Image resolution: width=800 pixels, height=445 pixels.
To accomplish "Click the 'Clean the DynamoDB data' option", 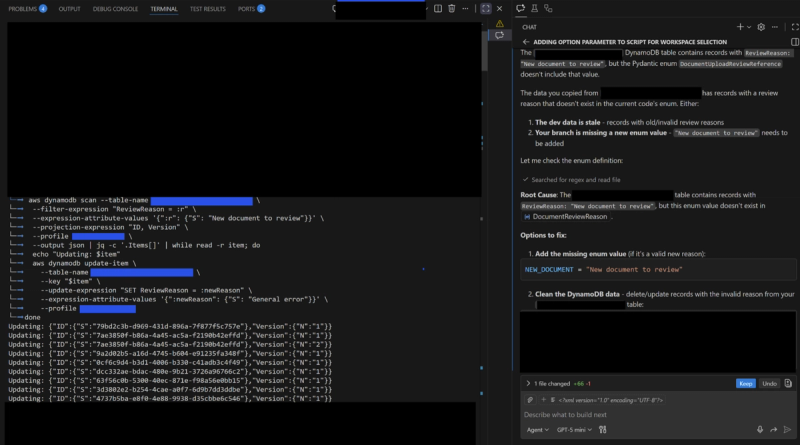I will pos(577,294).
